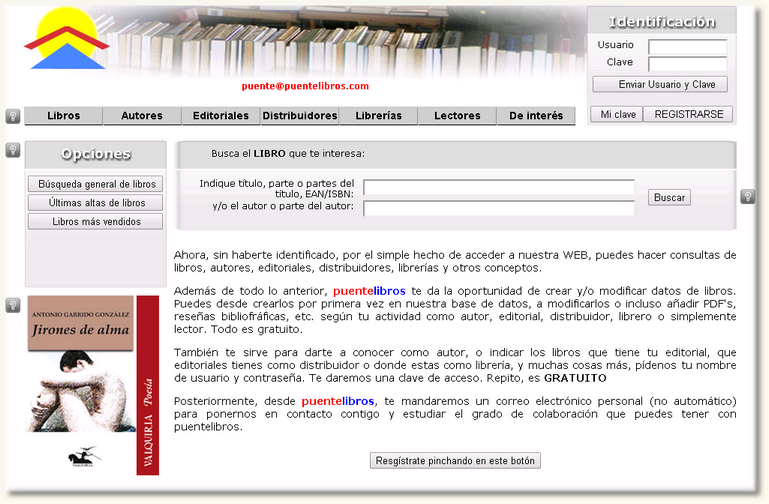
Task: Click the Mi clave button
Action: (x=617, y=114)
